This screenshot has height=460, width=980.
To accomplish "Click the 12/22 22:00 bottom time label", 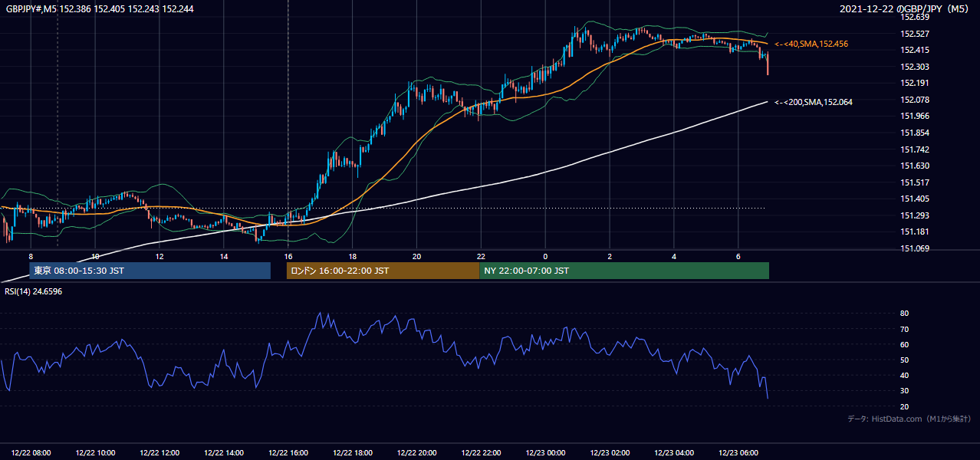I will point(481,453).
